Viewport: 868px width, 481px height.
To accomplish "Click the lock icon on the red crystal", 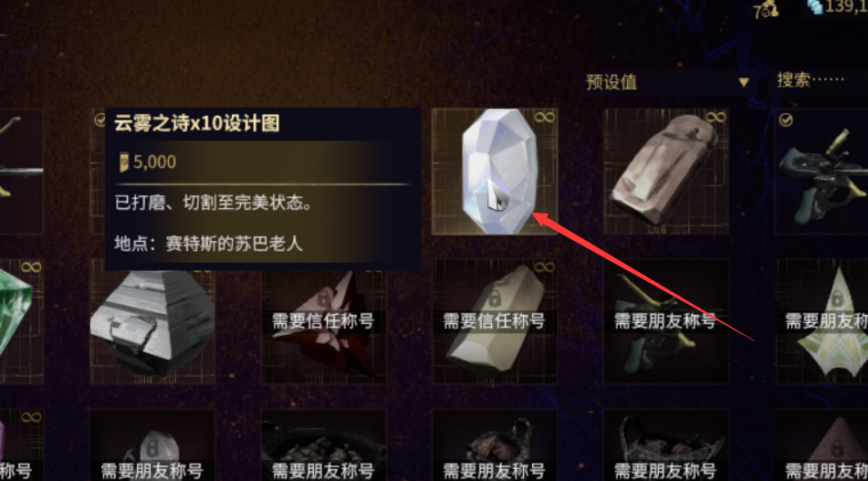I will click(x=323, y=298).
